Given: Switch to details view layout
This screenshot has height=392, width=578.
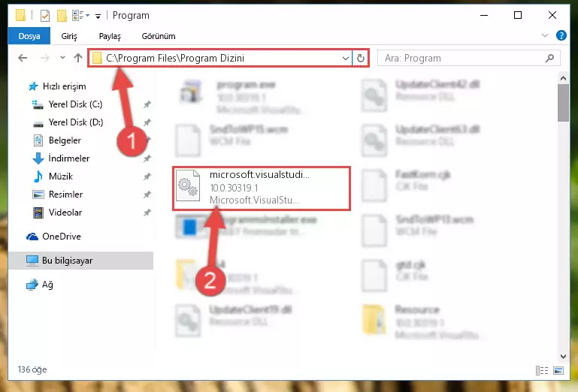Looking at the screenshot, I should click(541, 370).
